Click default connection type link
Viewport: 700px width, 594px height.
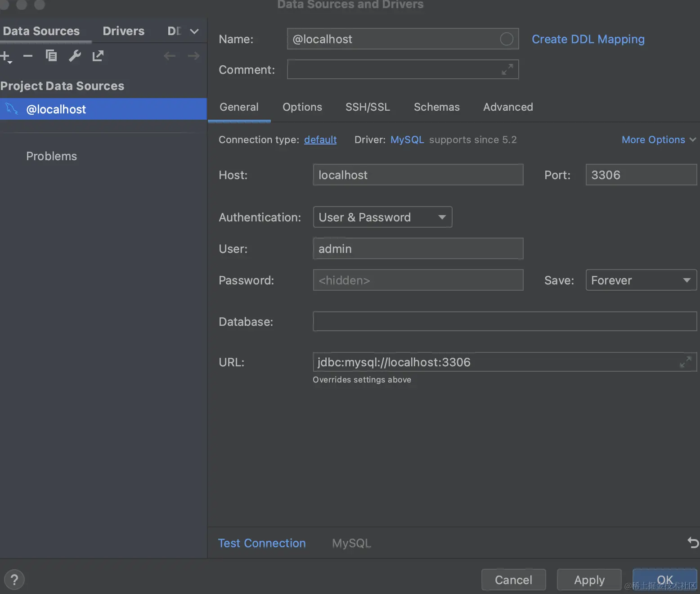(320, 140)
